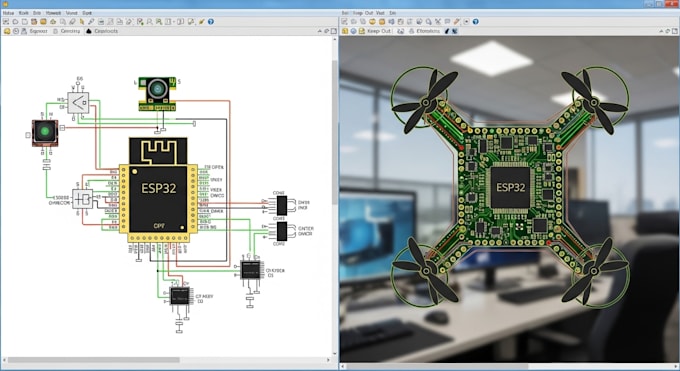680x371 pixels.
Task: Select the camera module in the schematic
Action: point(157,94)
